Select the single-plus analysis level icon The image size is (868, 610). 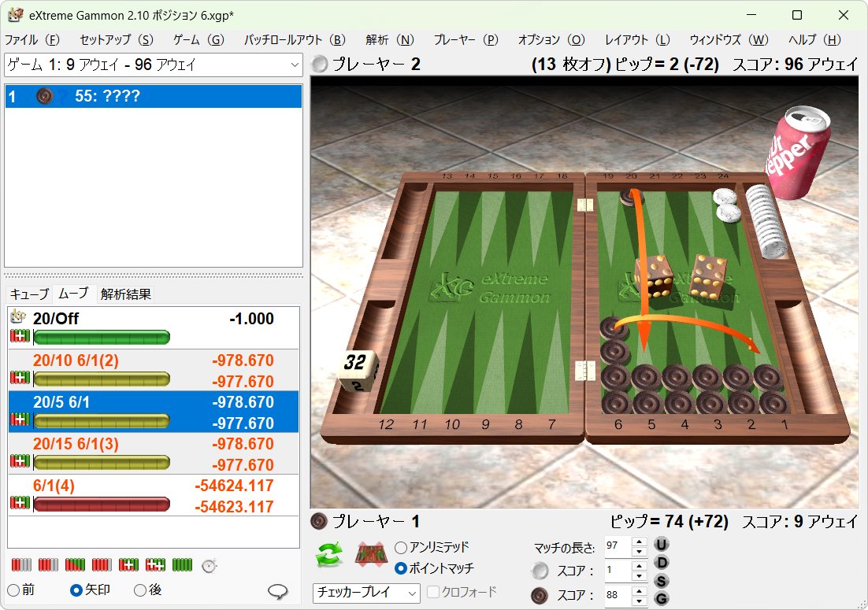(128, 564)
